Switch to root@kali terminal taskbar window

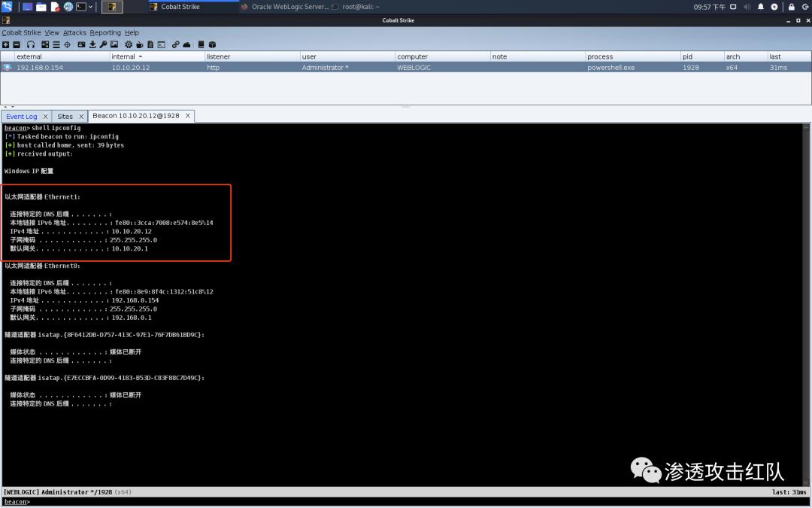coord(355,7)
